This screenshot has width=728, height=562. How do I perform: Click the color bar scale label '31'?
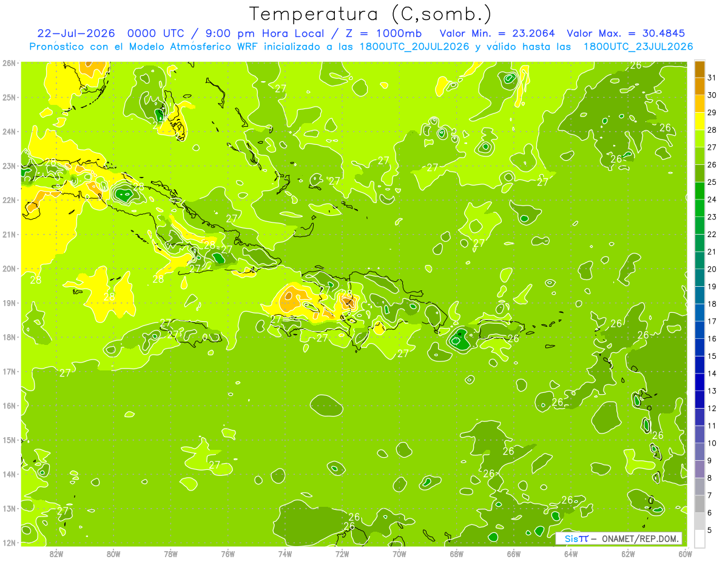tap(712, 78)
